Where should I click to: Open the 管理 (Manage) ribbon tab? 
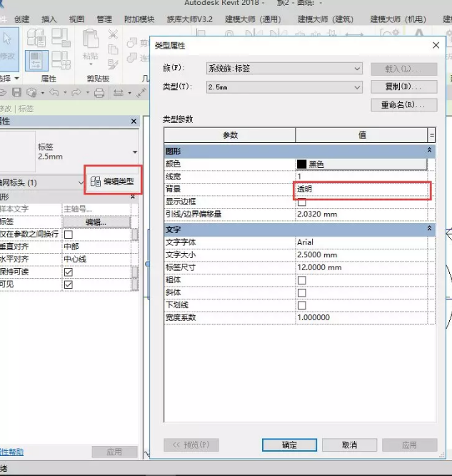point(104,19)
